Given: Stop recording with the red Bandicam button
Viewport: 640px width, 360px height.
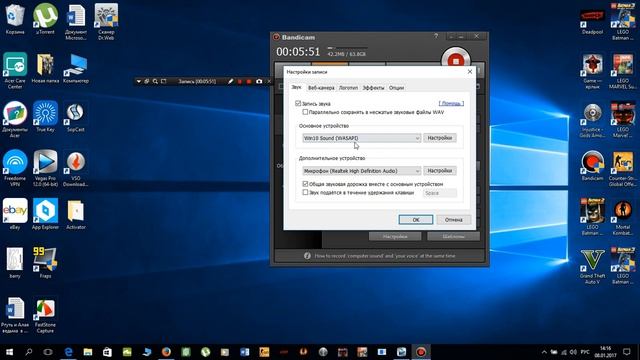Looking at the screenshot, I should pos(456,60).
